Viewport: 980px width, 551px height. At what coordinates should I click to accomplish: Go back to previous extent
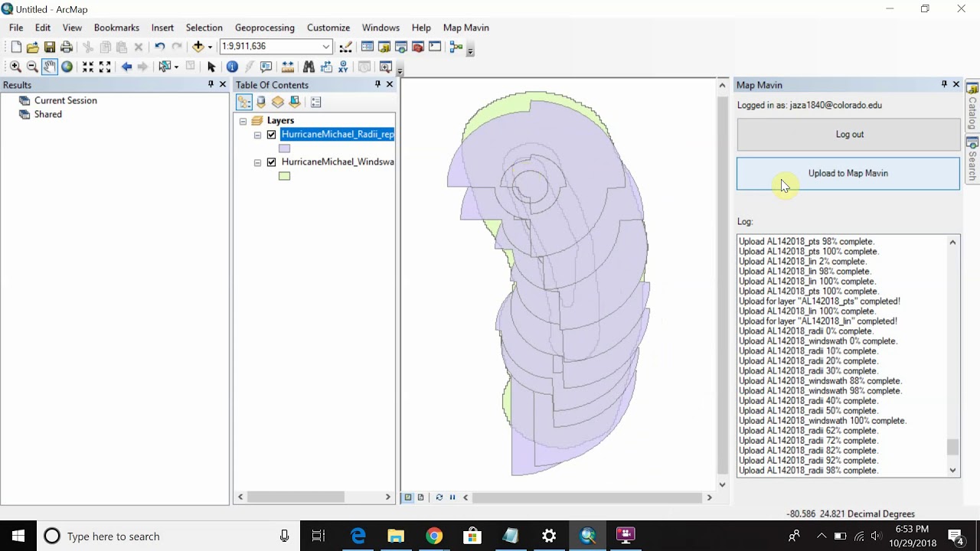point(126,67)
